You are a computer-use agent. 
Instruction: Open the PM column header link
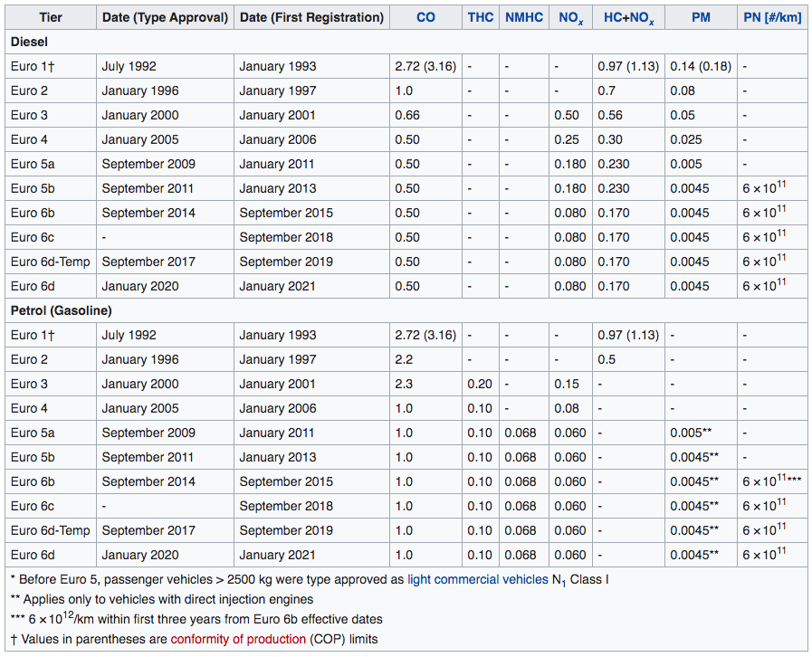click(x=700, y=17)
